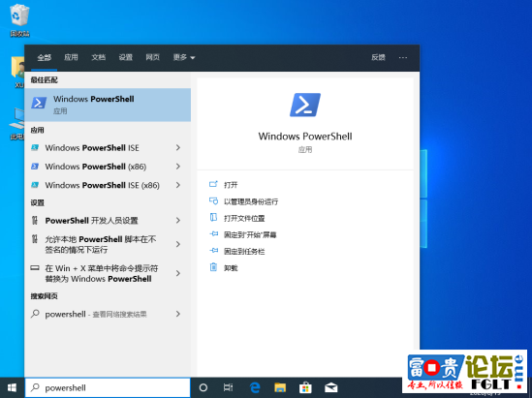532x398 pixels.
Task: Click the run as administrator shield icon
Action: (x=213, y=201)
